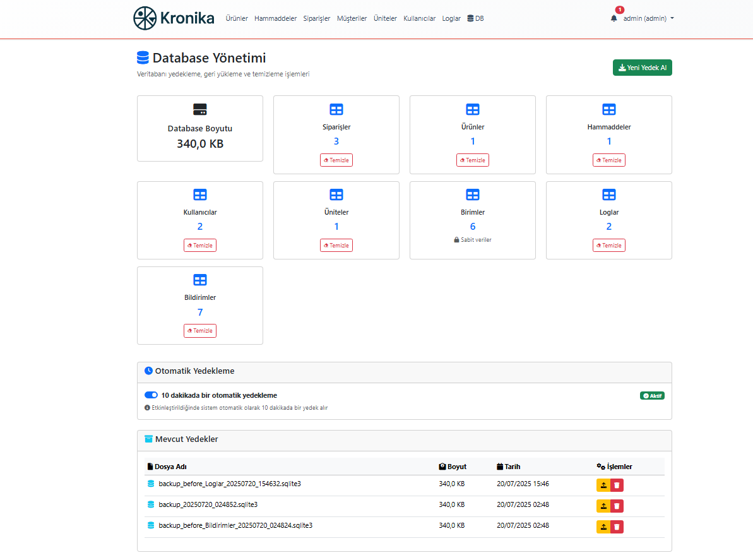Open Hammaddeler in the top navigation
Image resolution: width=753 pixels, height=560 pixels.
(x=275, y=18)
